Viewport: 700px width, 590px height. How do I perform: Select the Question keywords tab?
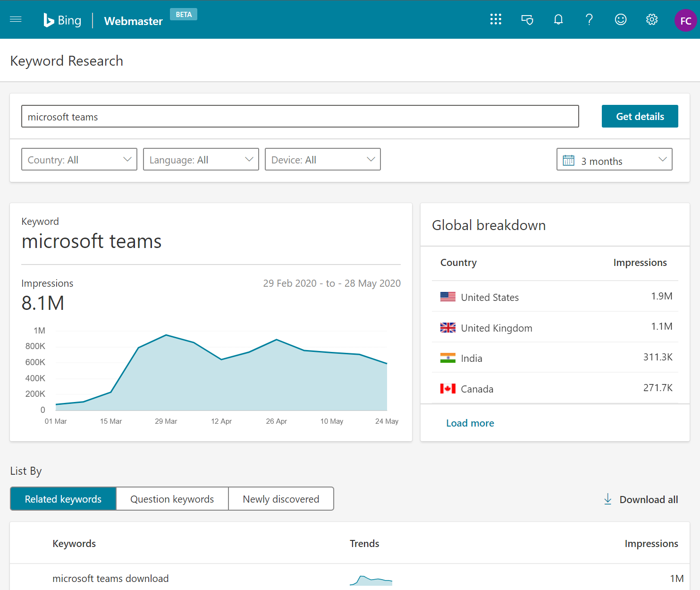[x=172, y=499]
